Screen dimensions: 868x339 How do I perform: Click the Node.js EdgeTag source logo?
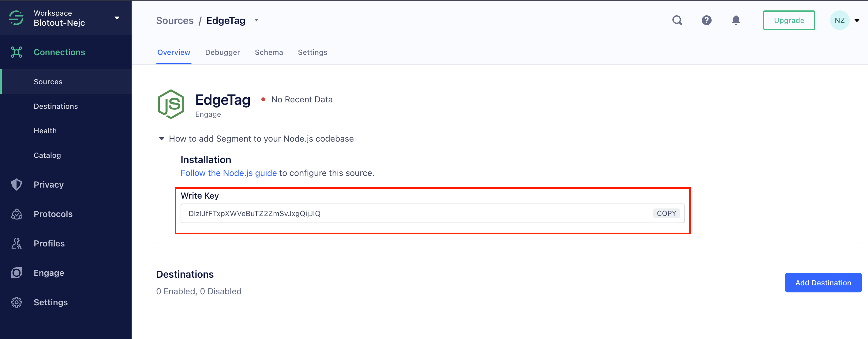171,104
